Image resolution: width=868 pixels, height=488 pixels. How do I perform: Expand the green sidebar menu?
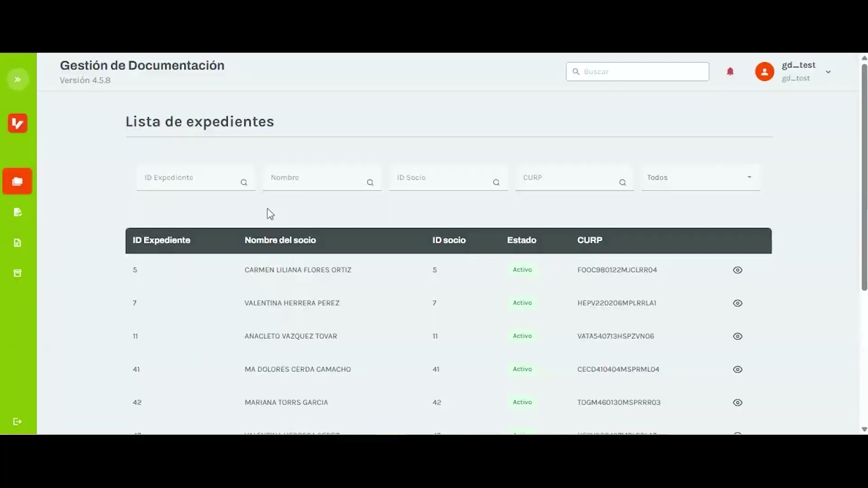(17, 80)
